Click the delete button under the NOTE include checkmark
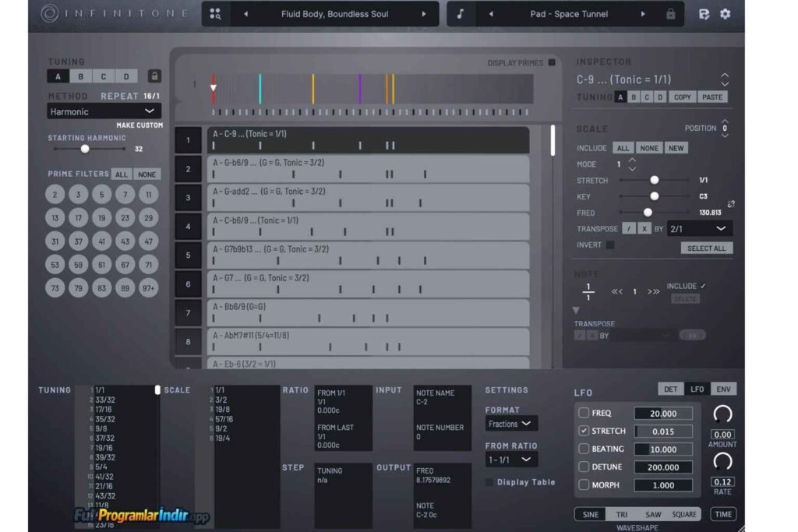Screen dimensions: 798x532 point(685,297)
